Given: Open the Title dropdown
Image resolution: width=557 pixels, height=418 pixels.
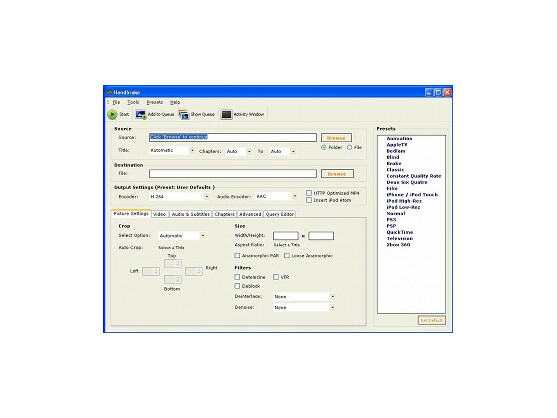Looking at the screenshot, I should pyautogui.click(x=172, y=151).
